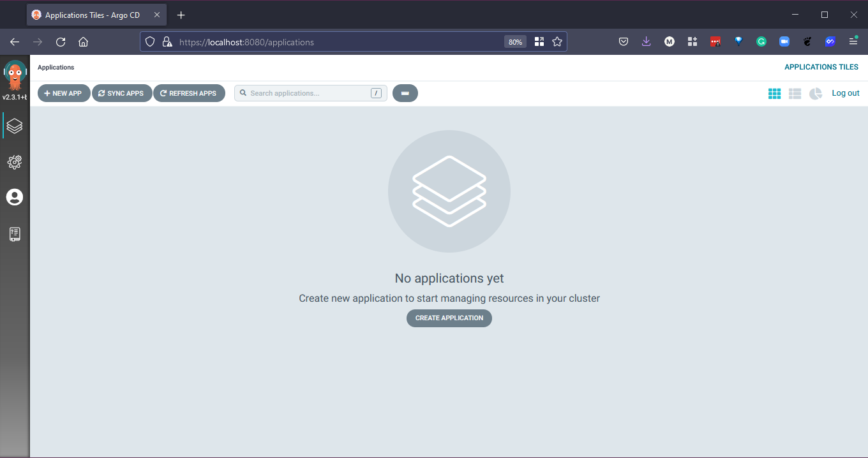Switch to the pie chart summary view

coord(815,94)
